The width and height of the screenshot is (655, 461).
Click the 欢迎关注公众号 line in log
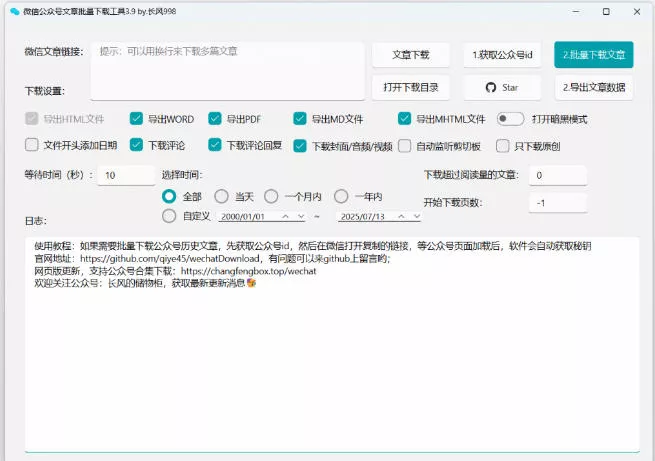[x=145, y=283]
